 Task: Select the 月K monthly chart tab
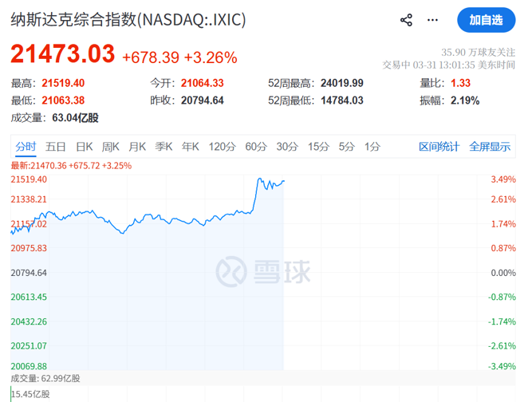pos(137,147)
